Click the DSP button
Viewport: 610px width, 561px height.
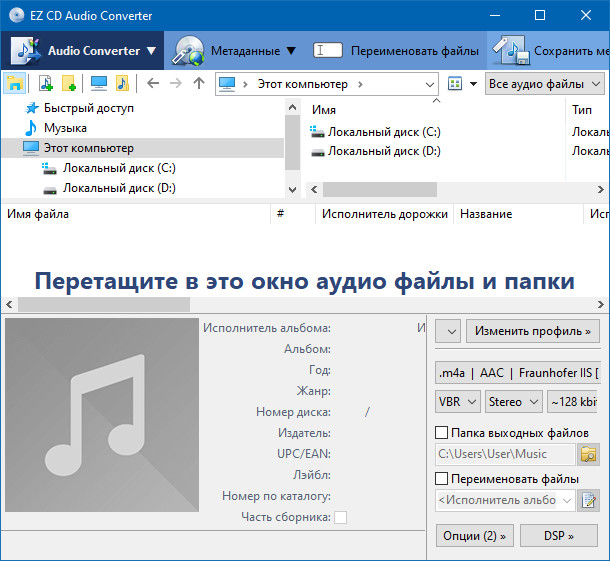pos(558,536)
